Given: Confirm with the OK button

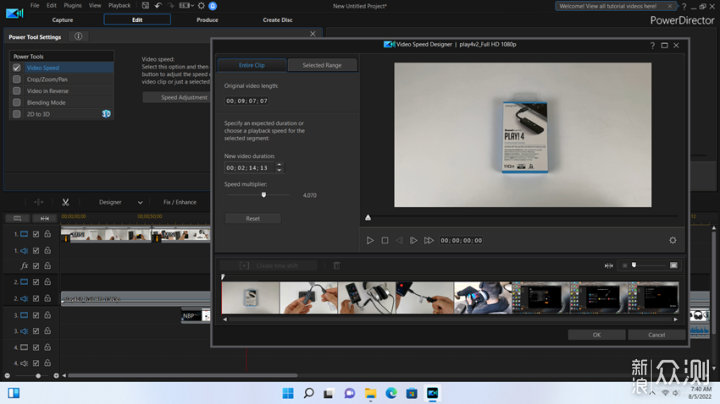Looking at the screenshot, I should point(596,335).
